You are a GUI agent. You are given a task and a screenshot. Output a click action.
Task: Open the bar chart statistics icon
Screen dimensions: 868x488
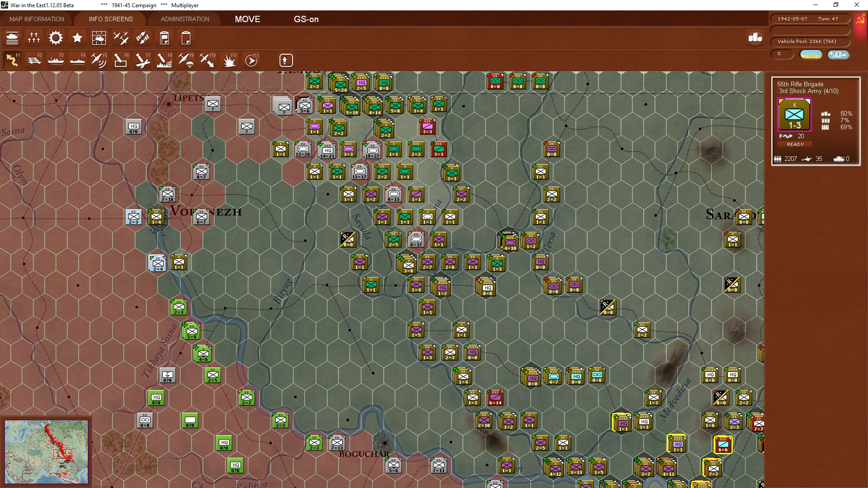[x=755, y=38]
